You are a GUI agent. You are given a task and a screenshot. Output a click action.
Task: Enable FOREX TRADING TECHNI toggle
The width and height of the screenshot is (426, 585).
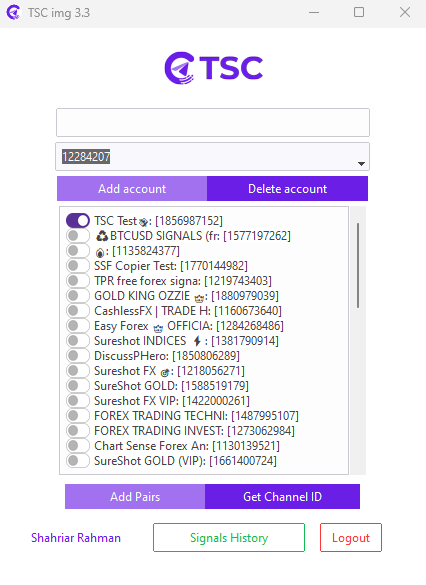point(78,415)
